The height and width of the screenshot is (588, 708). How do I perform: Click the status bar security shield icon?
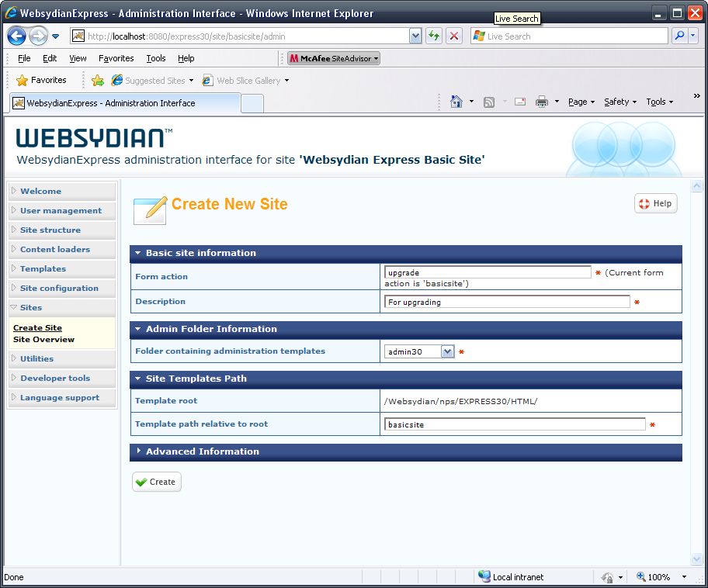[x=607, y=577]
